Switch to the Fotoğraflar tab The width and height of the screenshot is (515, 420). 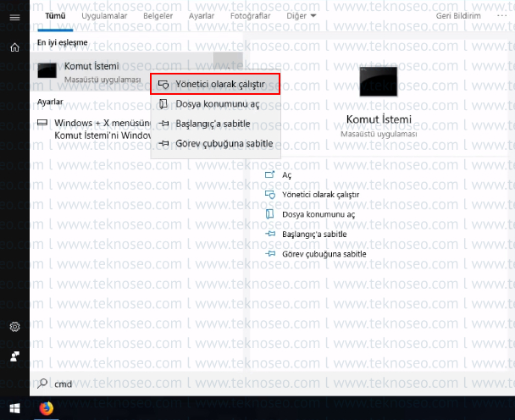[x=250, y=16]
